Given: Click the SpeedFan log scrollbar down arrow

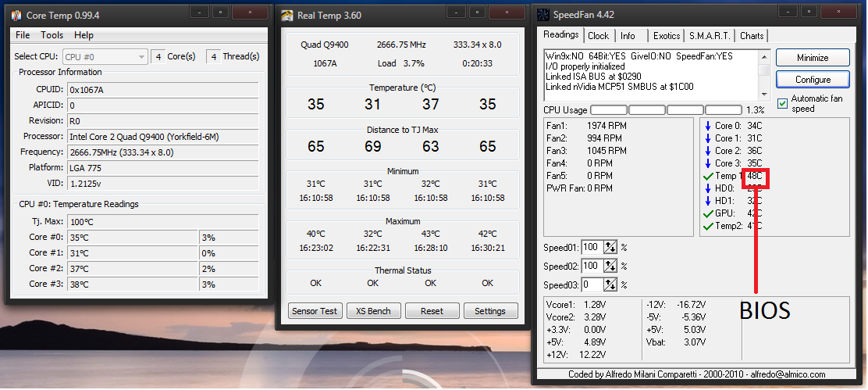Looking at the screenshot, I should coord(764,95).
